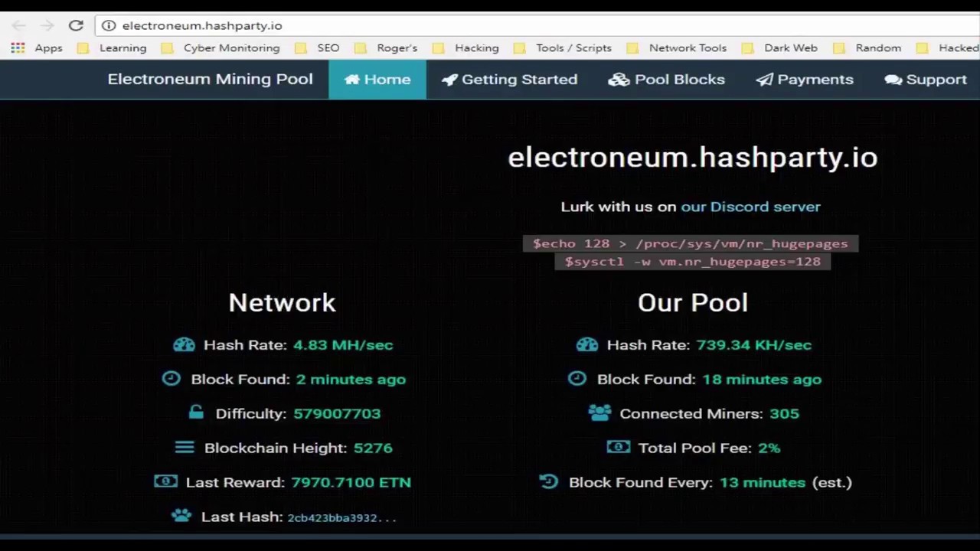Click the unlock icon beside Difficulty
This screenshot has width=980, height=551.
coord(196,412)
